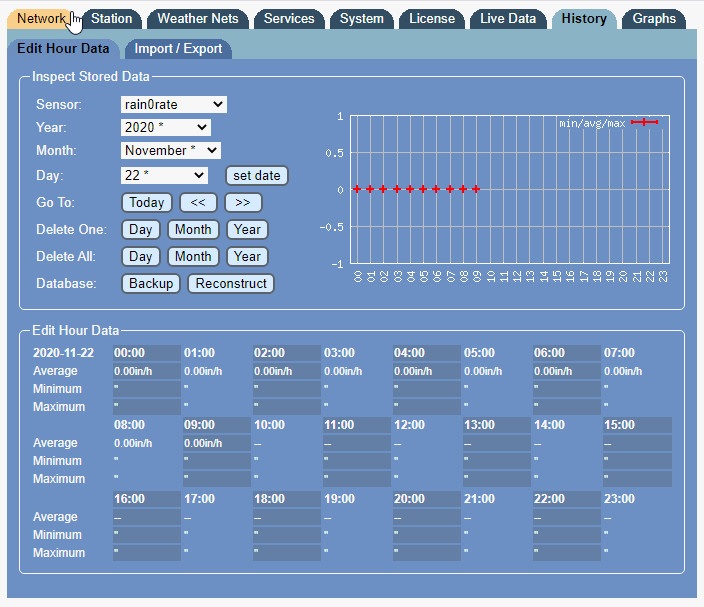This screenshot has height=607, width=704.
Task: Click the 09:00 Average value field
Action: (217, 443)
